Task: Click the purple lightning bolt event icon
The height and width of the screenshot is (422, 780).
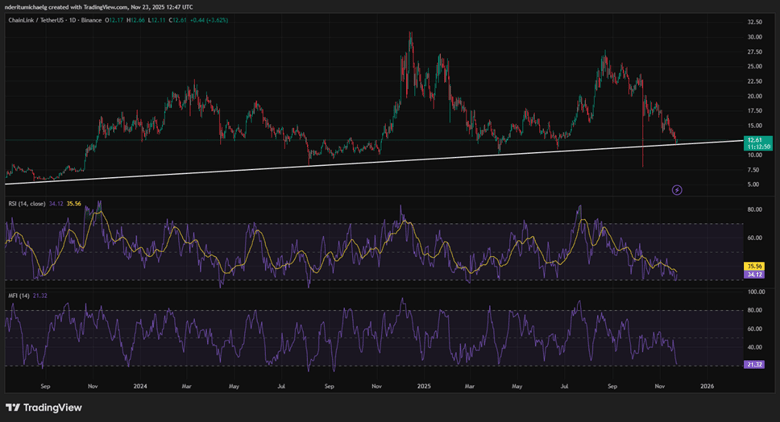Action: 677,190
